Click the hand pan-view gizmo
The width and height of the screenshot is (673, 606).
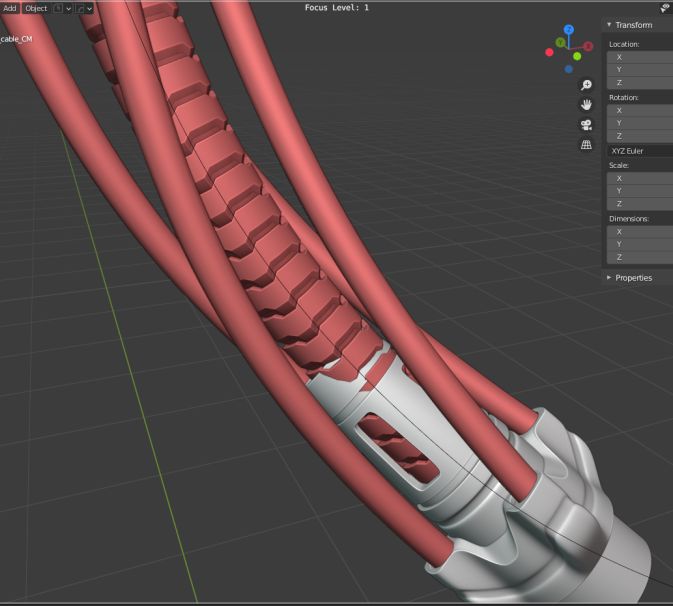(x=586, y=105)
